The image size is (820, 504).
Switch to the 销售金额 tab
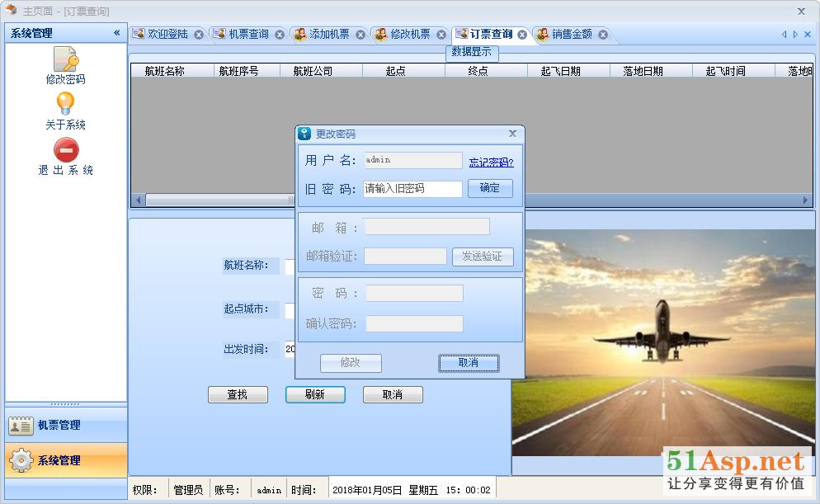(x=572, y=34)
